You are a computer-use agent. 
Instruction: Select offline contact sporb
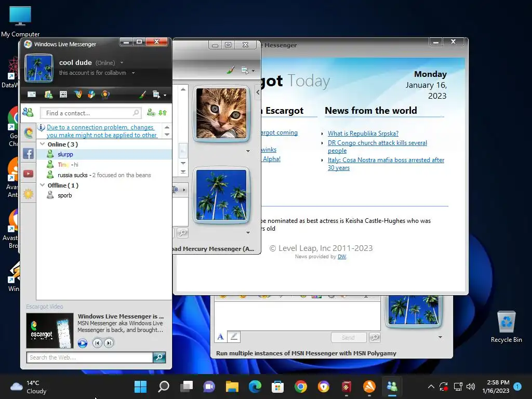click(104, 195)
